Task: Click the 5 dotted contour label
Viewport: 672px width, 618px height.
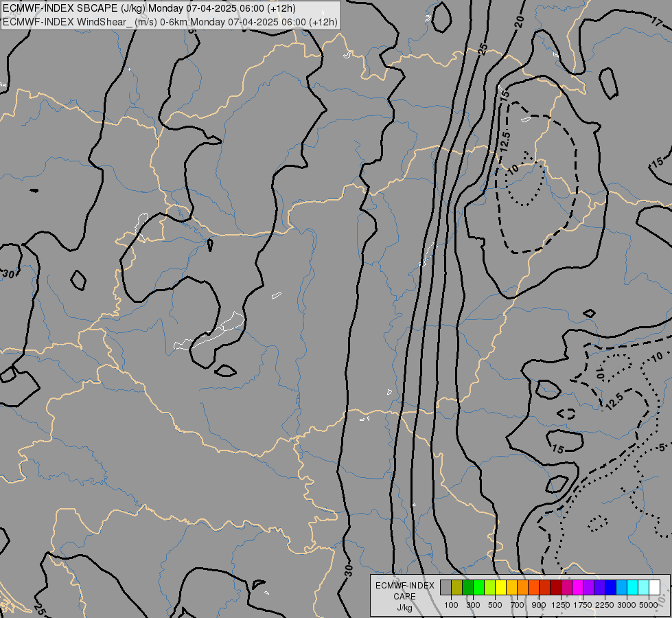Action: 662,448
